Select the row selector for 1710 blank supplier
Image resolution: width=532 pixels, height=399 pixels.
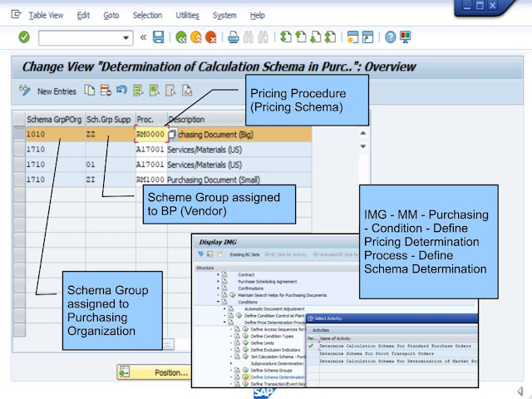click(x=19, y=150)
